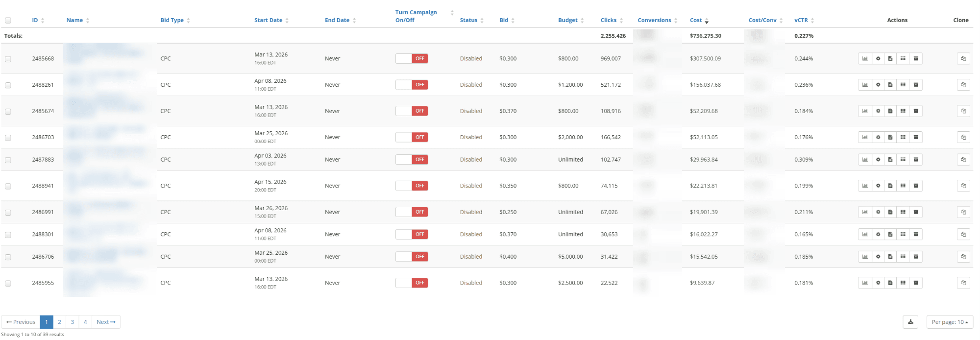Viewport: 980px width, 340px height.
Task: Sort by Cost/Conv column header
Action: (x=766, y=20)
